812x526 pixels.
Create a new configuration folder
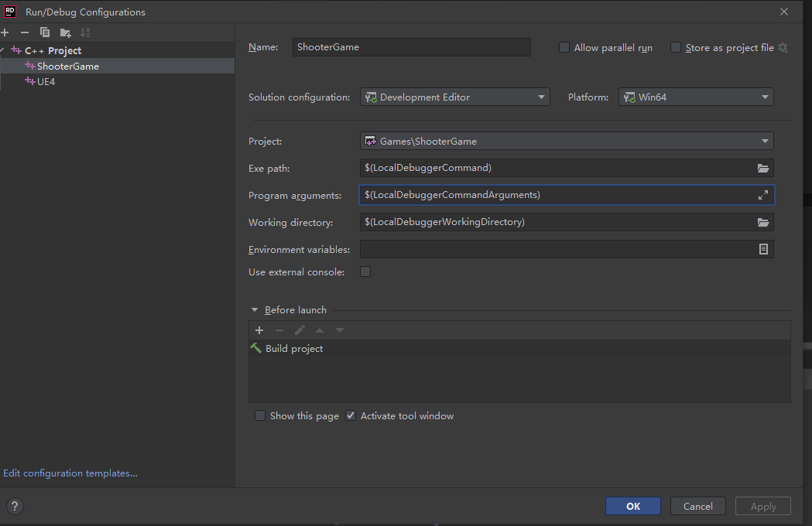(x=65, y=32)
